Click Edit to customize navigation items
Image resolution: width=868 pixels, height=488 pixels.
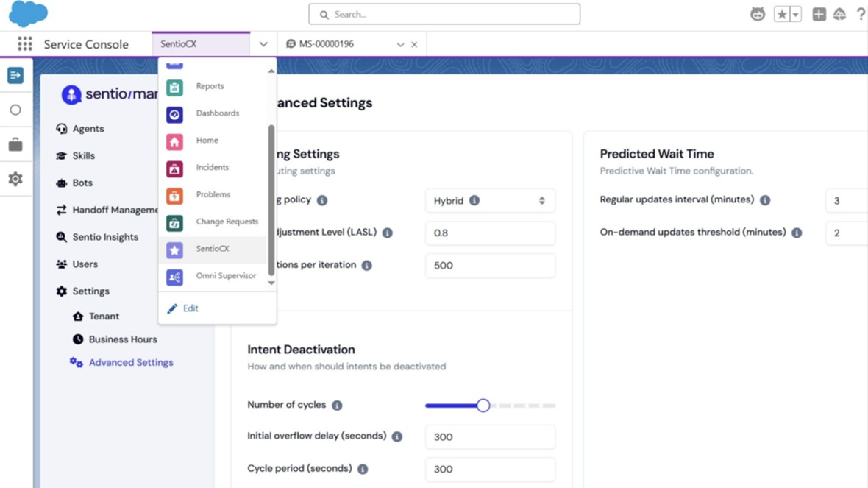tap(183, 308)
